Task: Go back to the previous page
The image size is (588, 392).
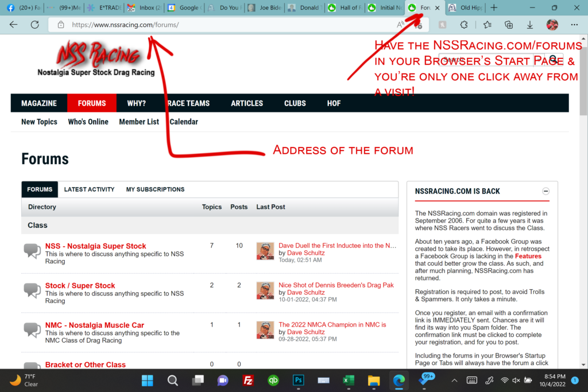Action: pyautogui.click(x=14, y=25)
